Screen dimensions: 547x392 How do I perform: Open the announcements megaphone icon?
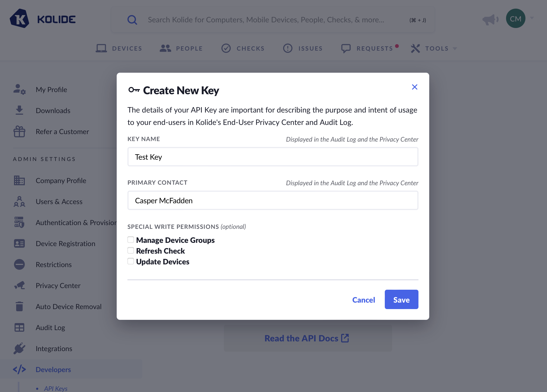[x=490, y=19]
